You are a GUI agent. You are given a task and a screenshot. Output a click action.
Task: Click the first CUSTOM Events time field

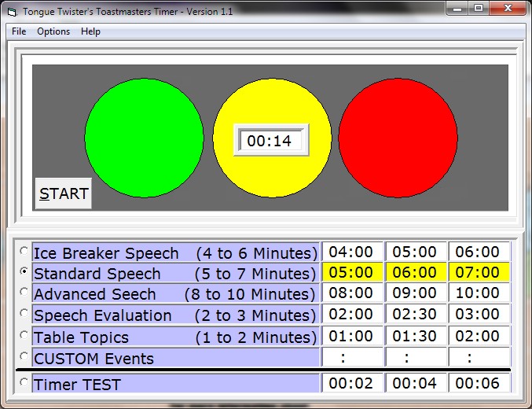[351, 358]
